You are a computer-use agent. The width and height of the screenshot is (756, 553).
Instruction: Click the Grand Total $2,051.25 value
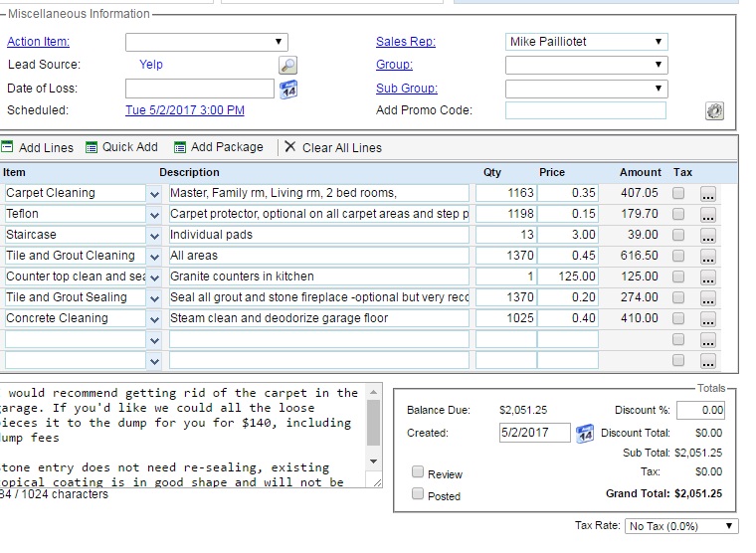(698, 493)
